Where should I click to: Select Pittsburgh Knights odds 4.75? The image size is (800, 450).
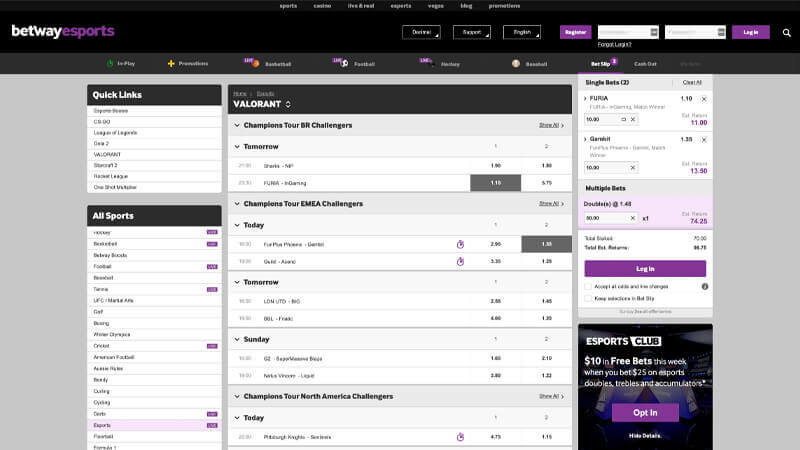495,437
